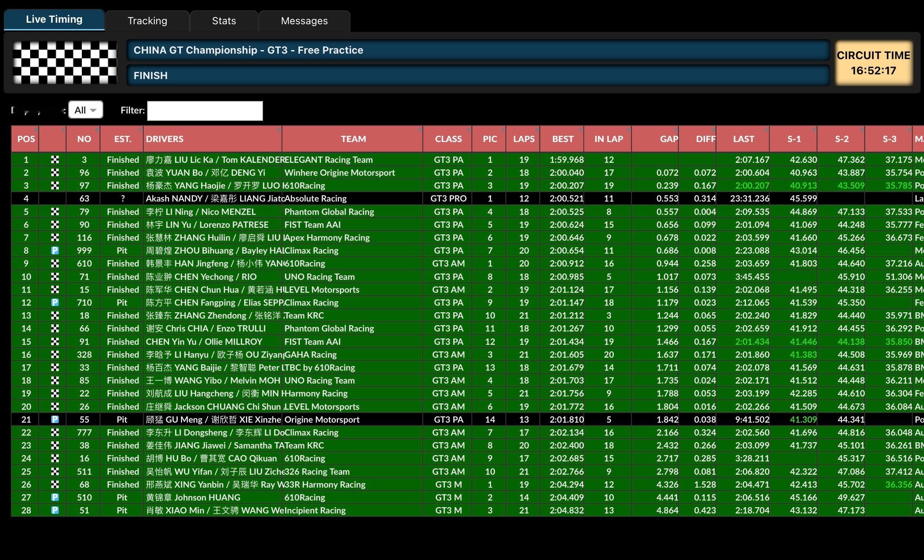Click the finished flag icon for car 68
The image size is (924, 560).
pyautogui.click(x=55, y=484)
